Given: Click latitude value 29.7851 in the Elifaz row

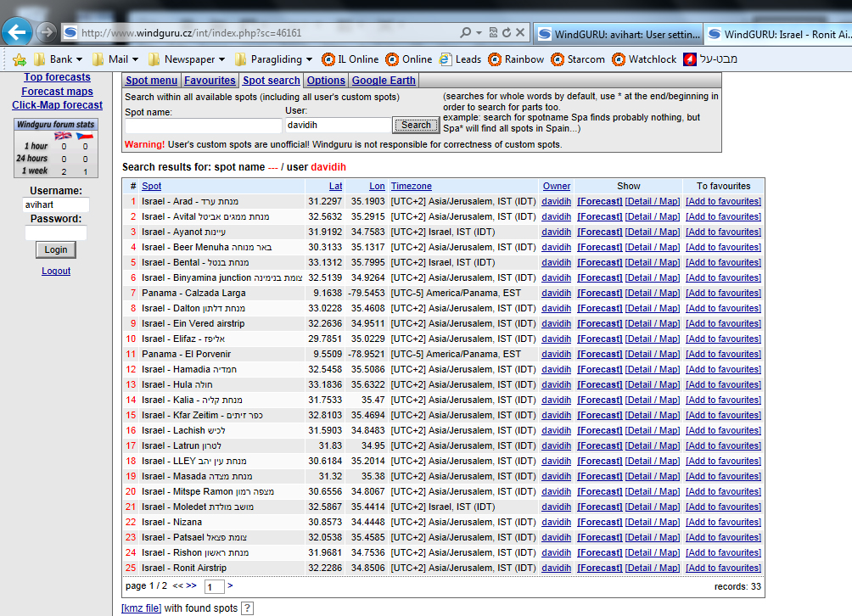Looking at the screenshot, I should pos(325,339).
